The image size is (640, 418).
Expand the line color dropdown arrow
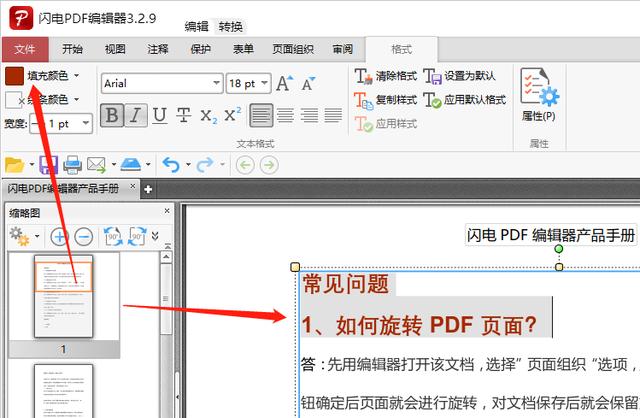(77, 99)
